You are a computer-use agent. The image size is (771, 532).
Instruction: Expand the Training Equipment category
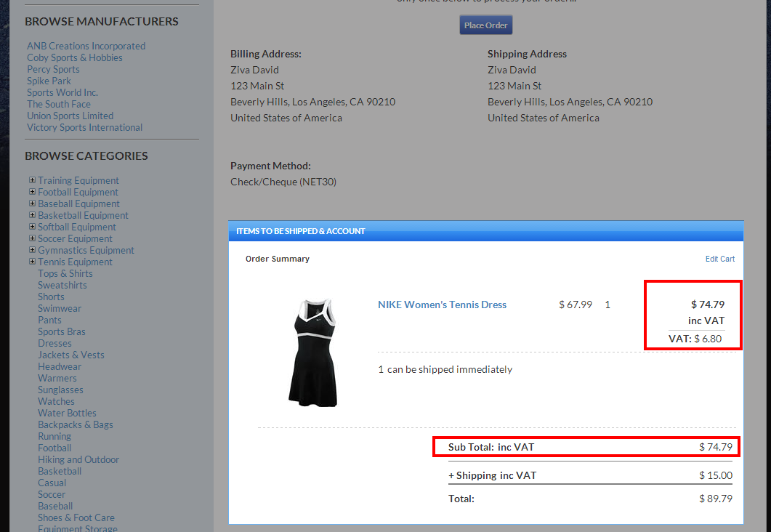(32, 180)
